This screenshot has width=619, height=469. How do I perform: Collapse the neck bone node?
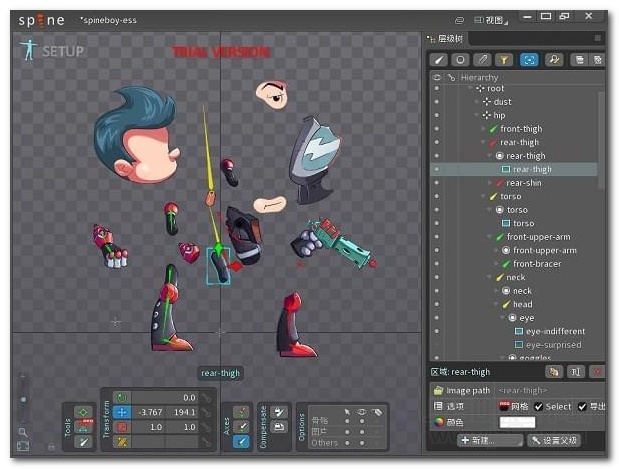click(x=490, y=277)
